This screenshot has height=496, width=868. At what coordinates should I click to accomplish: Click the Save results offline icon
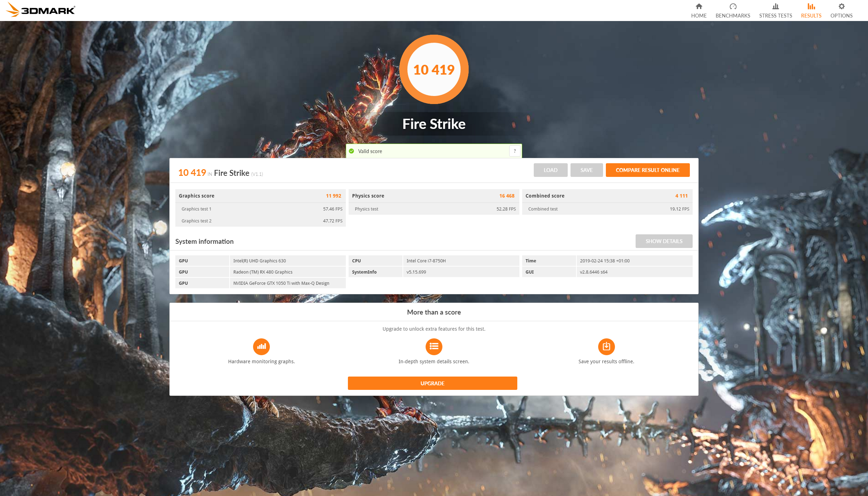606,346
